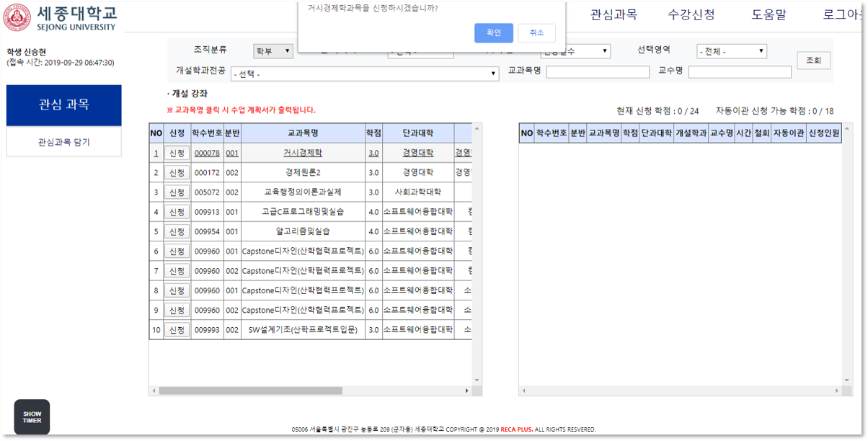Click 신청 button for 경제원론2
This screenshot has height=441, width=868.
pyautogui.click(x=177, y=173)
